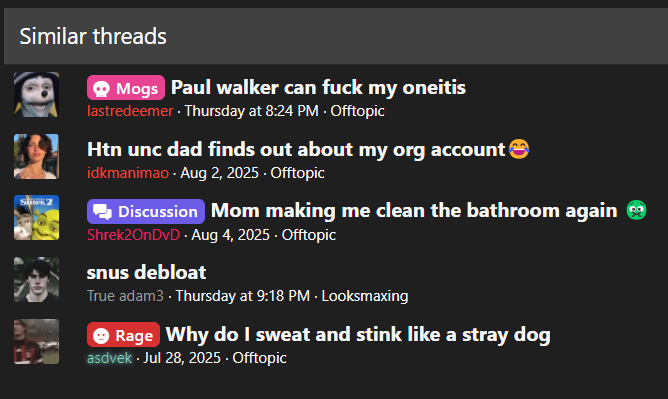
Task: Click the 'Thursday at 8:24 PM' timestamp
Action: click(251, 111)
